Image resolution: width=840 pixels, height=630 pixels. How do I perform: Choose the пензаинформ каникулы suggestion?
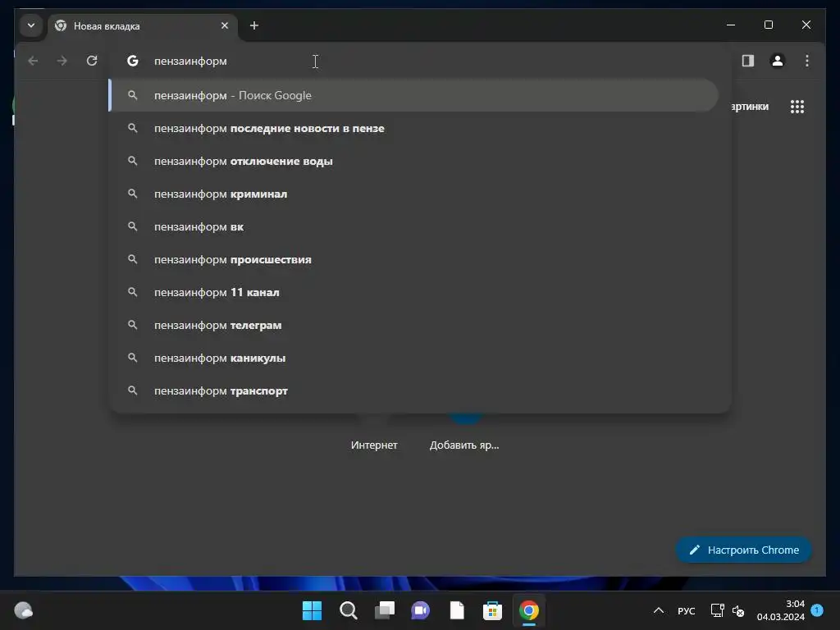tap(413, 358)
